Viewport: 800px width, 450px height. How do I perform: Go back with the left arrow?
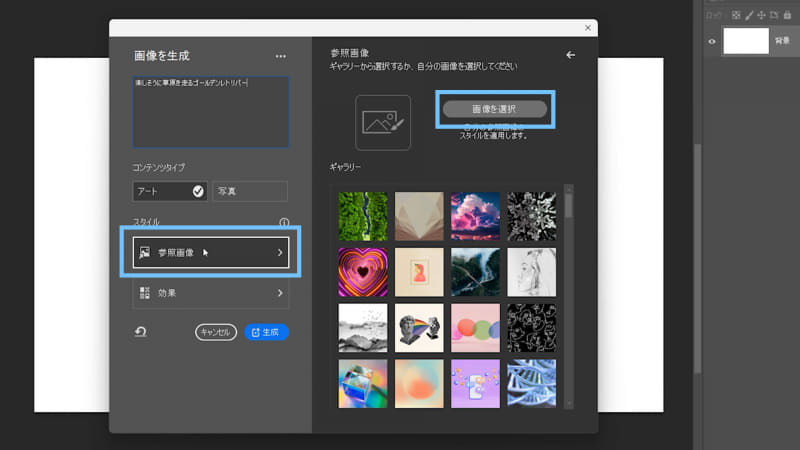[570, 55]
